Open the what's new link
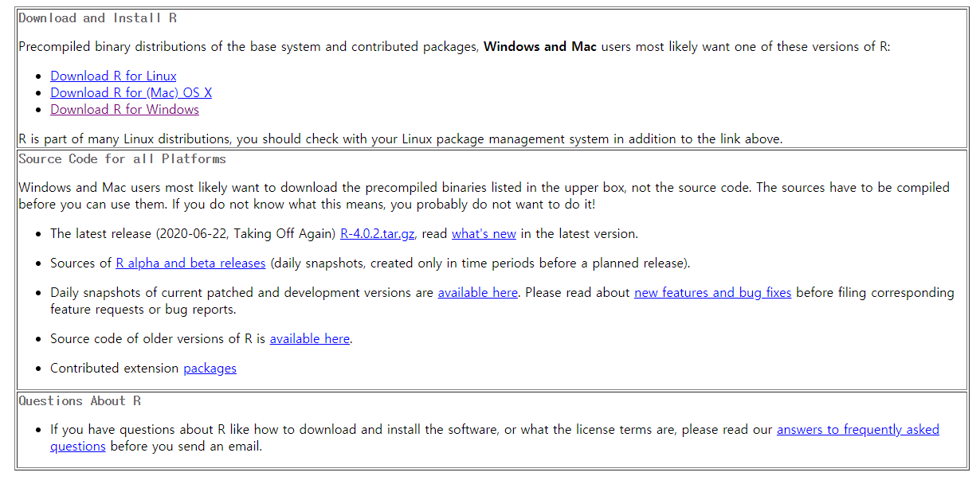 click(x=484, y=233)
